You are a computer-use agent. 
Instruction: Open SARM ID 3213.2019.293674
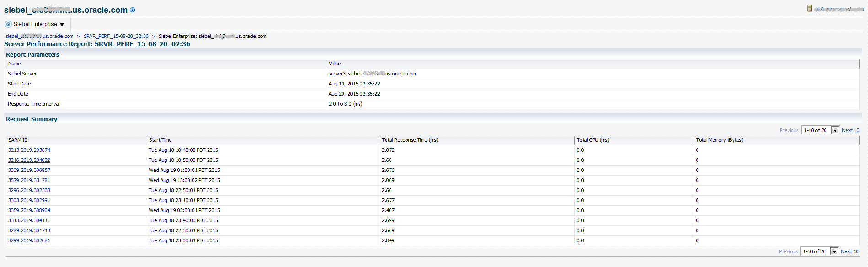click(x=29, y=150)
